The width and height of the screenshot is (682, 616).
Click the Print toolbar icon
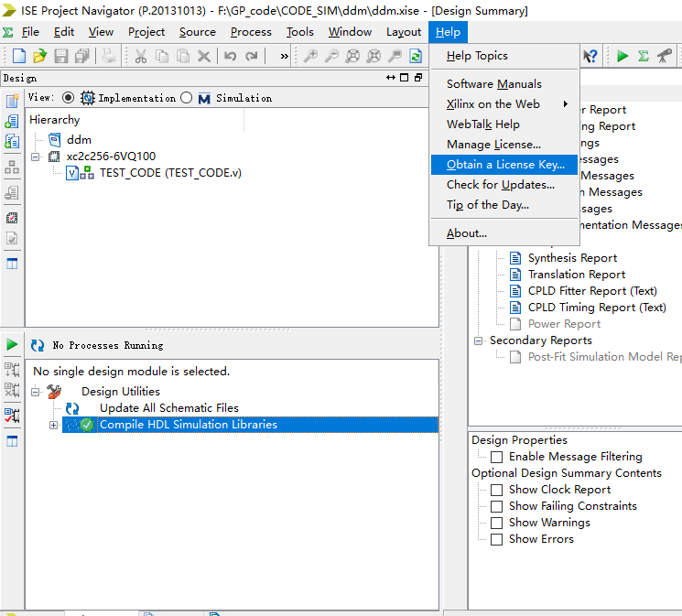coord(109,56)
